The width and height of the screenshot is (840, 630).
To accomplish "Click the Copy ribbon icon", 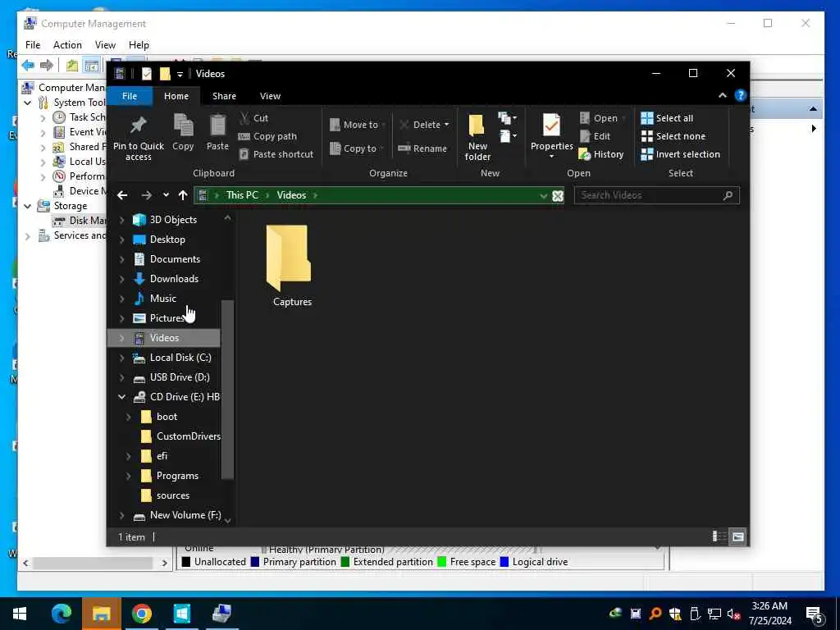I will coord(183,126).
